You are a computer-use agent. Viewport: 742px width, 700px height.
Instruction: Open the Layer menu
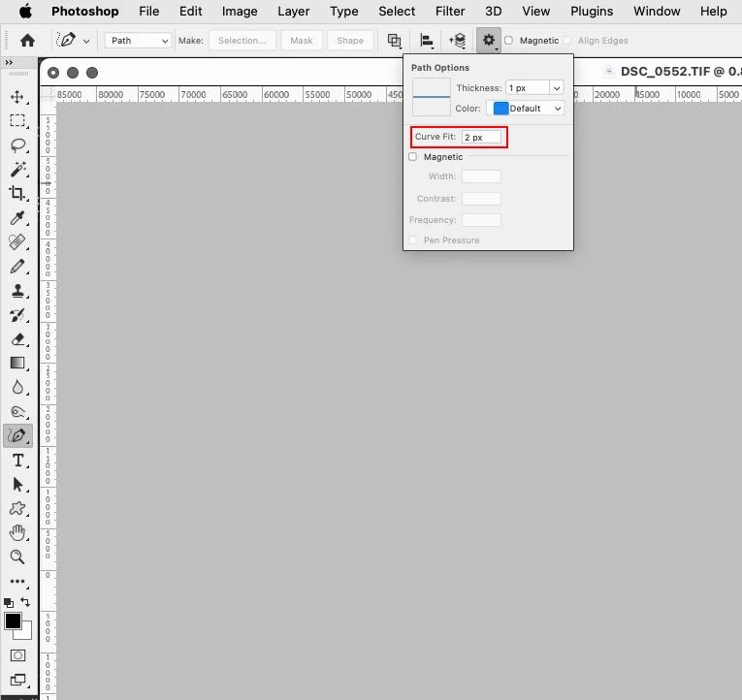293,11
